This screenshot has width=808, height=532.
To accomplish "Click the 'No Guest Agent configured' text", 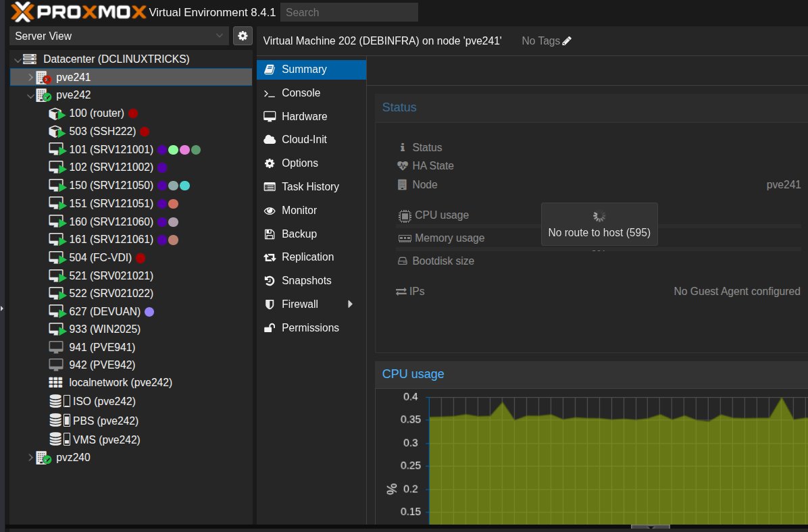I will coord(737,292).
